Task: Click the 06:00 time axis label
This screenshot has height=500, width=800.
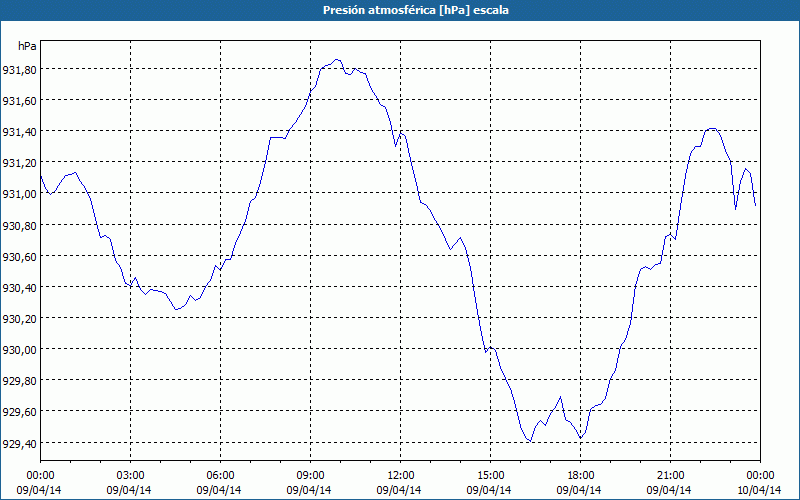Action: tap(220, 475)
